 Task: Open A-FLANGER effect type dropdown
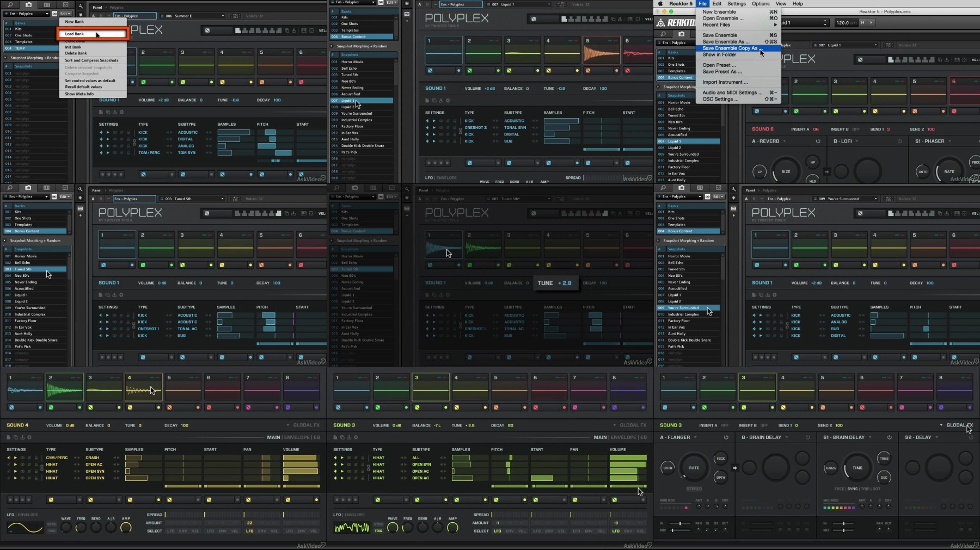[x=695, y=437]
